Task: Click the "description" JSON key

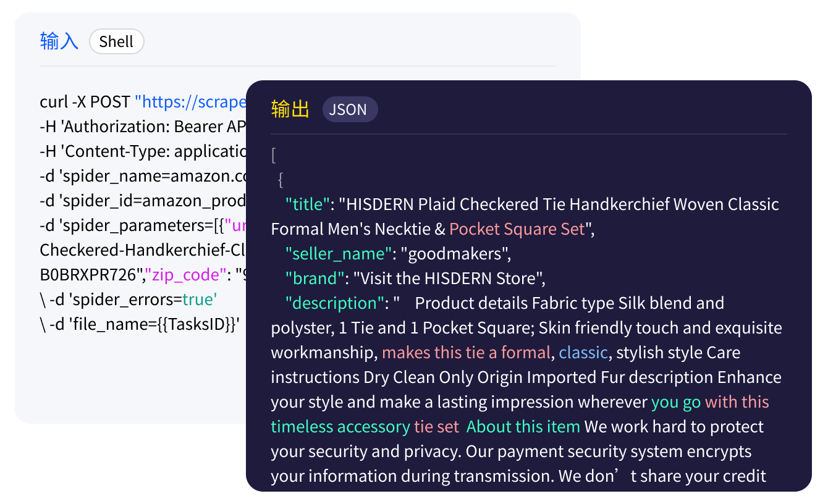Action: point(335,303)
